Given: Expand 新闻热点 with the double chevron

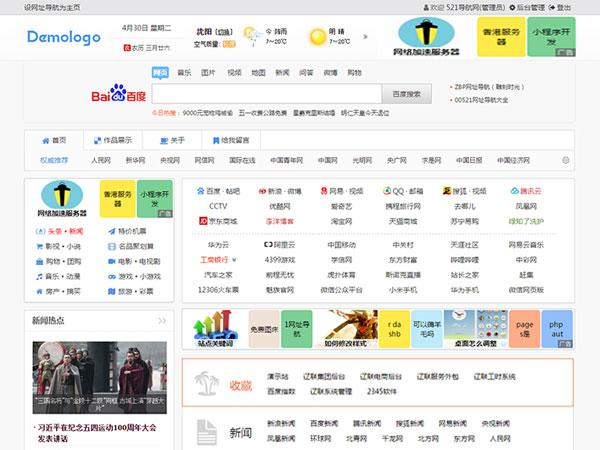Looking at the screenshot, I should click(162, 321).
